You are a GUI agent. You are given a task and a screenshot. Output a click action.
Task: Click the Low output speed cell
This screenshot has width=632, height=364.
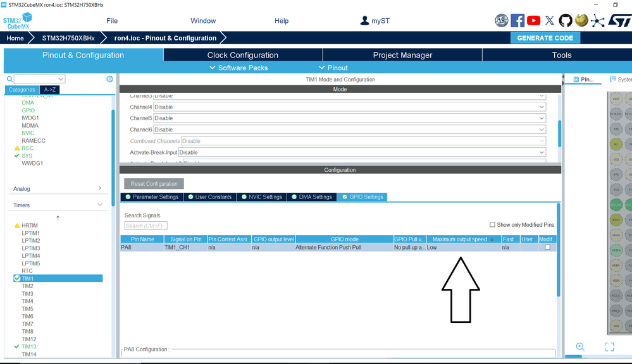[x=464, y=247]
